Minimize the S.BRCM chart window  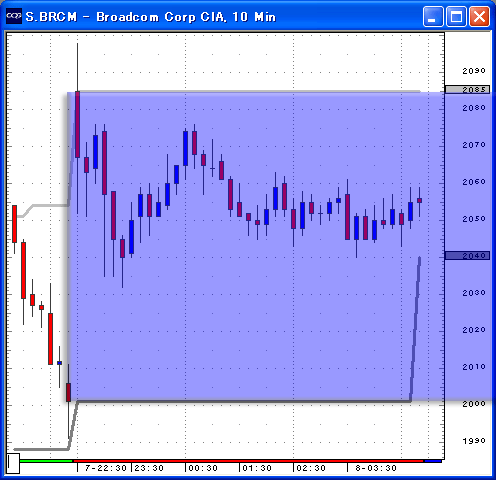coord(433,16)
